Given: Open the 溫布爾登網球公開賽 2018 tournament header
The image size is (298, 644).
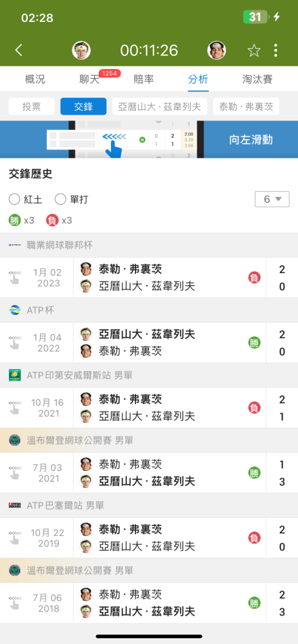Looking at the screenshot, I should [149, 570].
